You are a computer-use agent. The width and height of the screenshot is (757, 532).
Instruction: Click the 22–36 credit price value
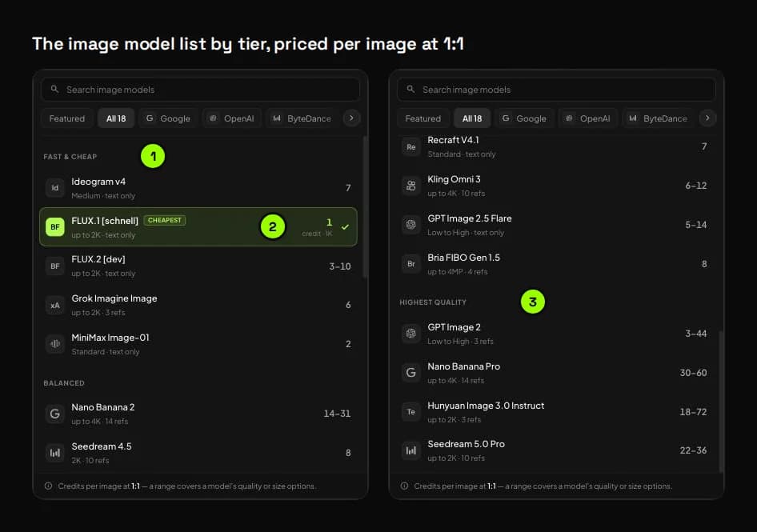[x=693, y=450]
